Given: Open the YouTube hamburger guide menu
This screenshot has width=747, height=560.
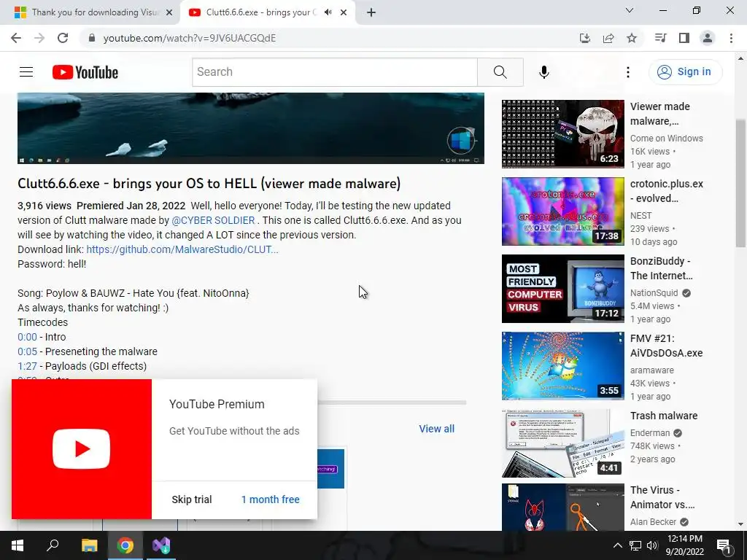Looking at the screenshot, I should point(26,72).
